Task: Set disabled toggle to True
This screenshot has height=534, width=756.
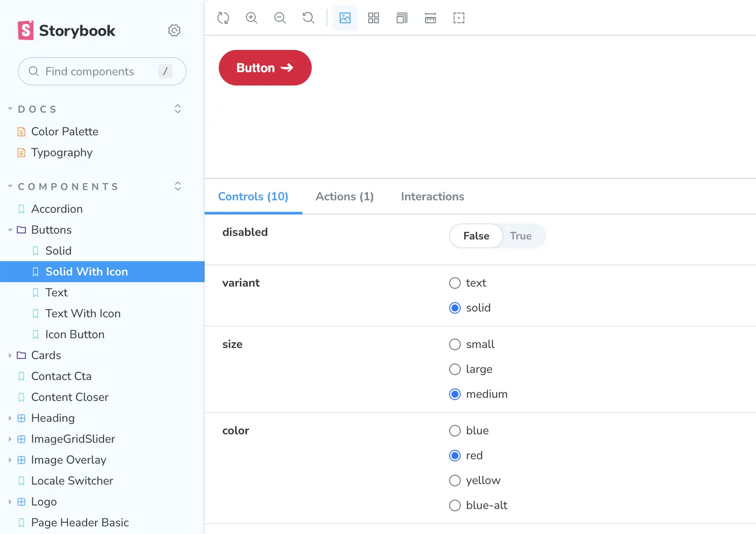Action: pyautogui.click(x=520, y=236)
